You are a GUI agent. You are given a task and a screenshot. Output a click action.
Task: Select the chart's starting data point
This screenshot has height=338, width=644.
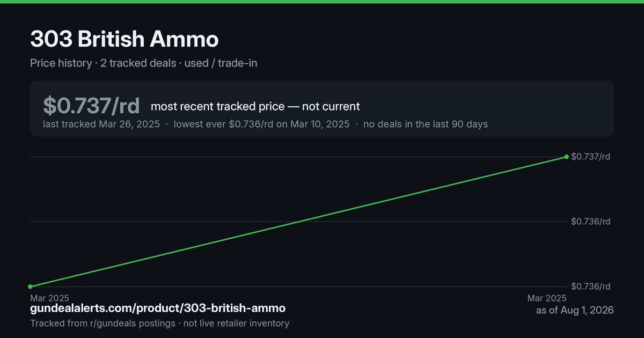point(30,286)
